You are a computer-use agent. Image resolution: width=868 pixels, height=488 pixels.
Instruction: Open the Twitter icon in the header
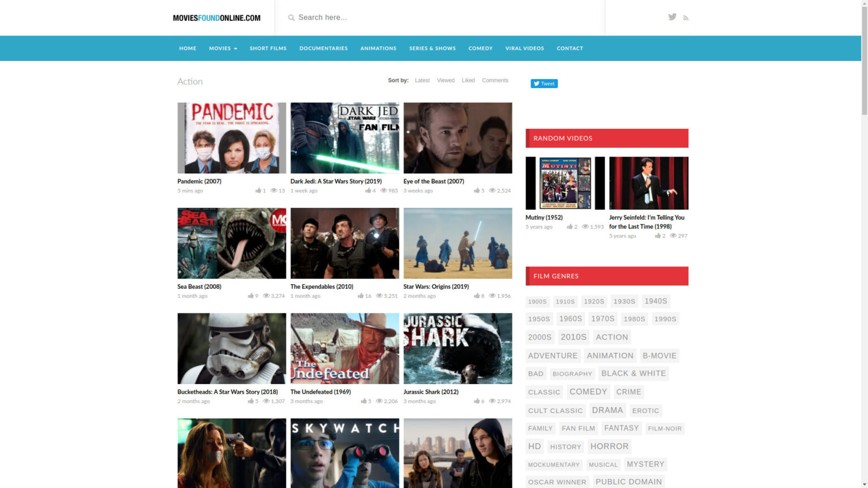pyautogui.click(x=672, y=17)
